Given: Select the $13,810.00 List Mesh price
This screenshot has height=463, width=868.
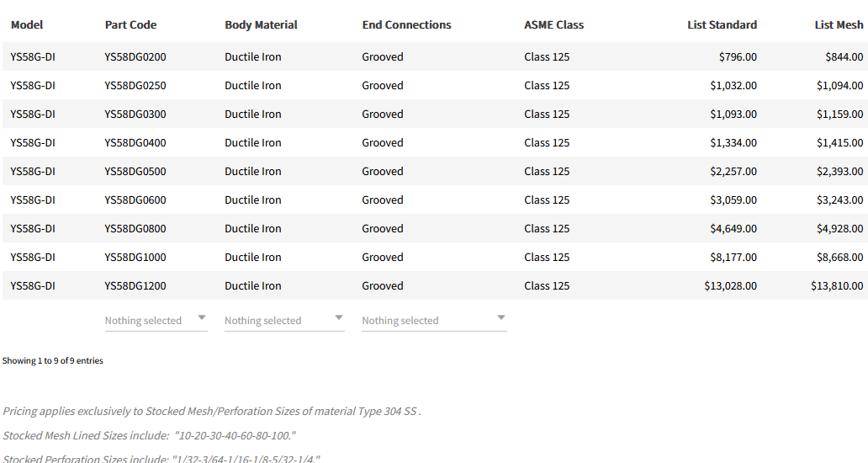Looking at the screenshot, I should (x=836, y=286).
